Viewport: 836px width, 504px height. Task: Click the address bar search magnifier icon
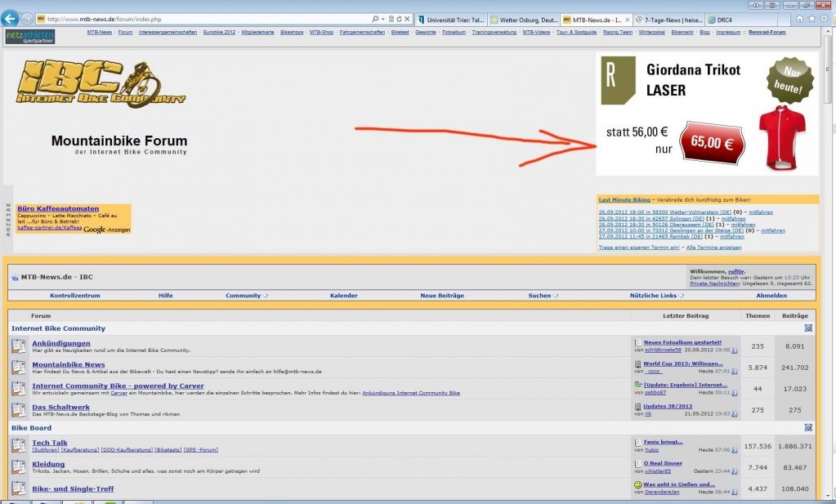[x=375, y=19]
